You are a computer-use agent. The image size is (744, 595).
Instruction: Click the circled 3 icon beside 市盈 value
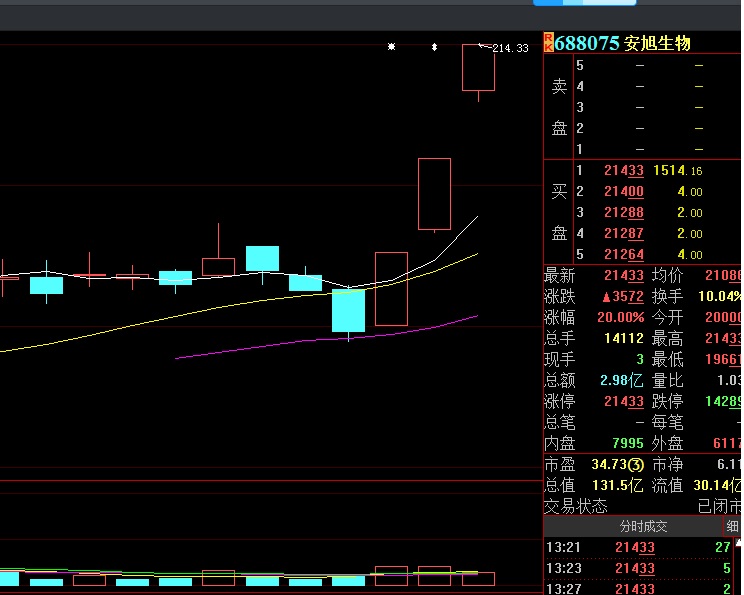pos(635,465)
